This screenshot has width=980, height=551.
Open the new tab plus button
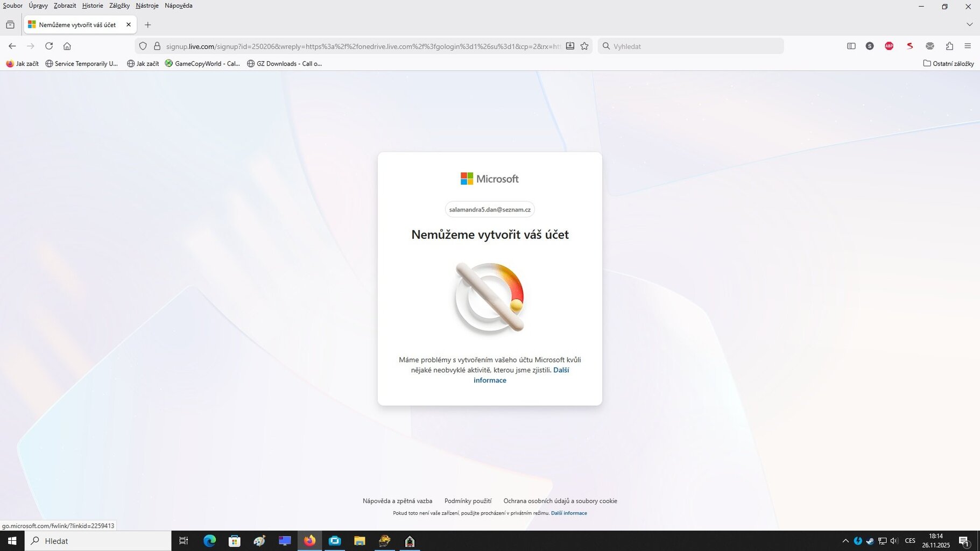tap(148, 25)
